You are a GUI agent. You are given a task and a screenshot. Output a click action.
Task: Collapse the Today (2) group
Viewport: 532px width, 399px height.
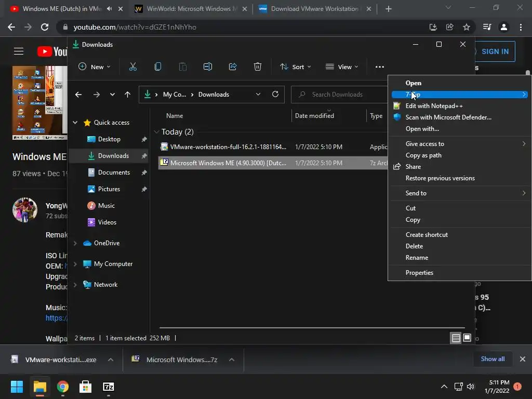coord(156,131)
